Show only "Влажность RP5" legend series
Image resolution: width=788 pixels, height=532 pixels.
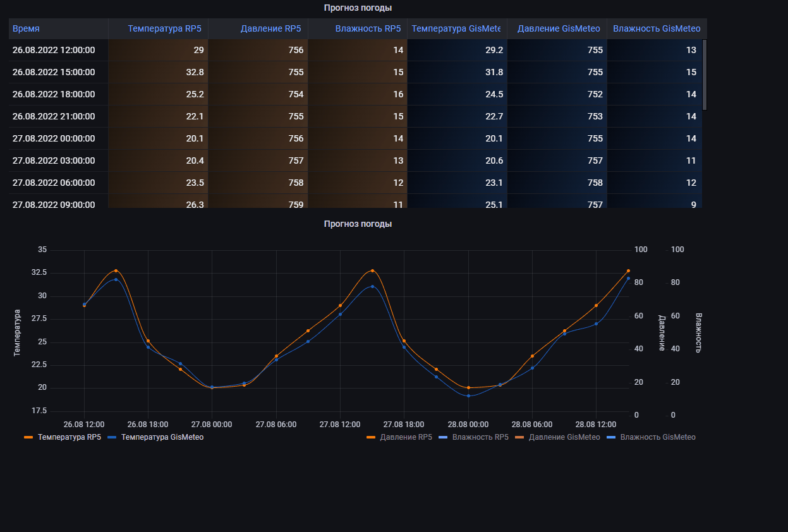pyautogui.click(x=480, y=437)
